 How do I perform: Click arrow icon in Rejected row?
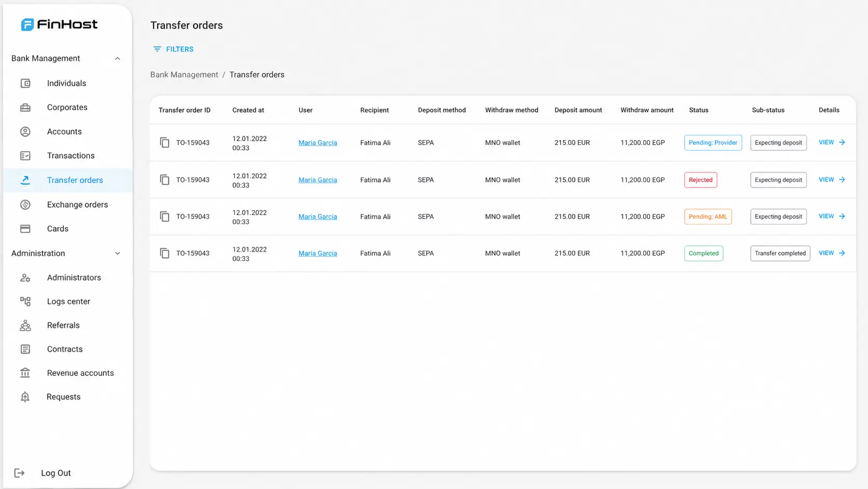[842, 180]
